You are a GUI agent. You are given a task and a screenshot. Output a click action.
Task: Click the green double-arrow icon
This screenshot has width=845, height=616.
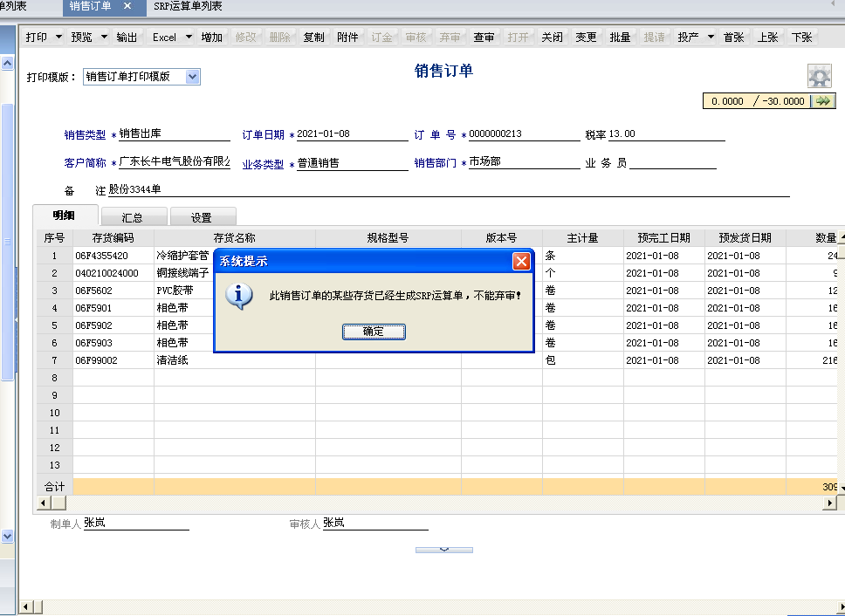pyautogui.click(x=822, y=100)
